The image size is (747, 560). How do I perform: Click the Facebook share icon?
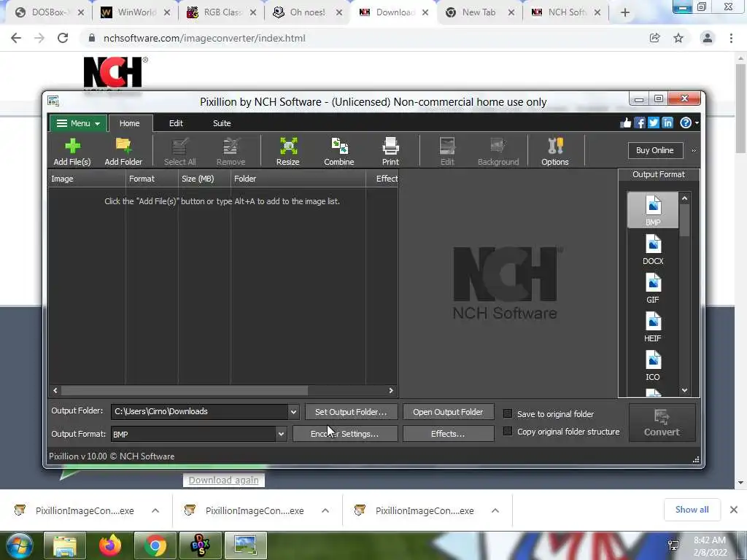tap(639, 122)
